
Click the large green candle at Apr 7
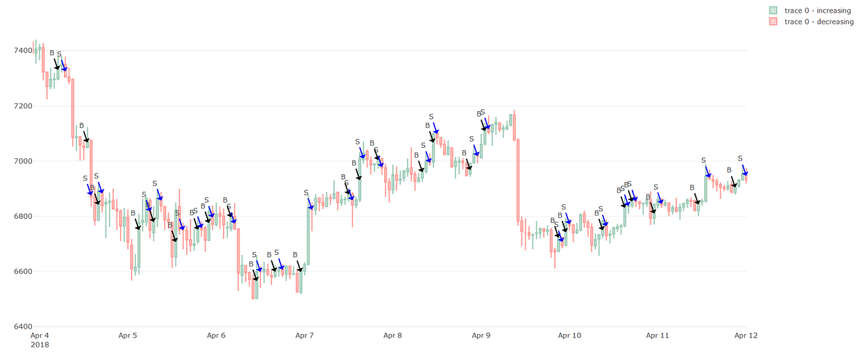coord(308,236)
